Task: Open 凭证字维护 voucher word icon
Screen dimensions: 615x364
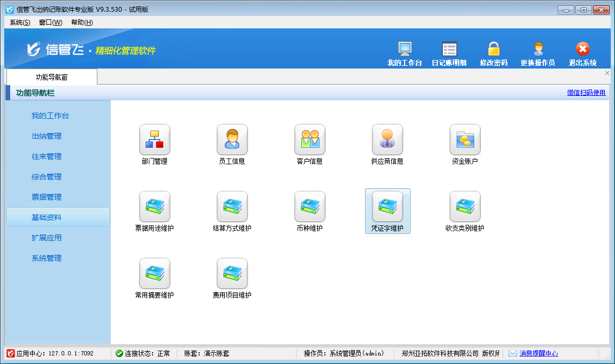Action: point(388,207)
